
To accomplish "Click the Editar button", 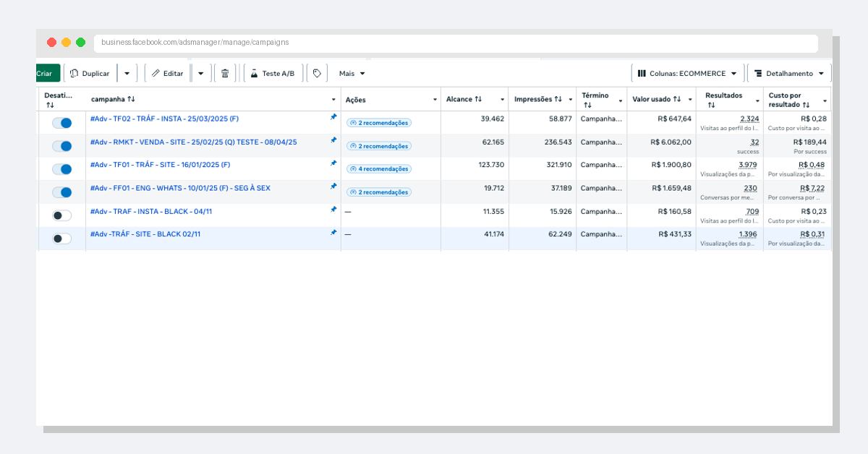I will [167, 73].
